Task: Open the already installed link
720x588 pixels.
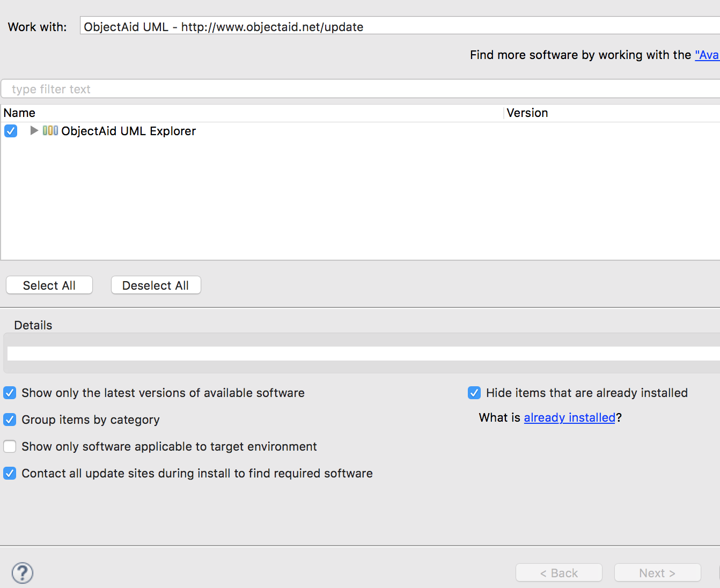Action: click(569, 417)
